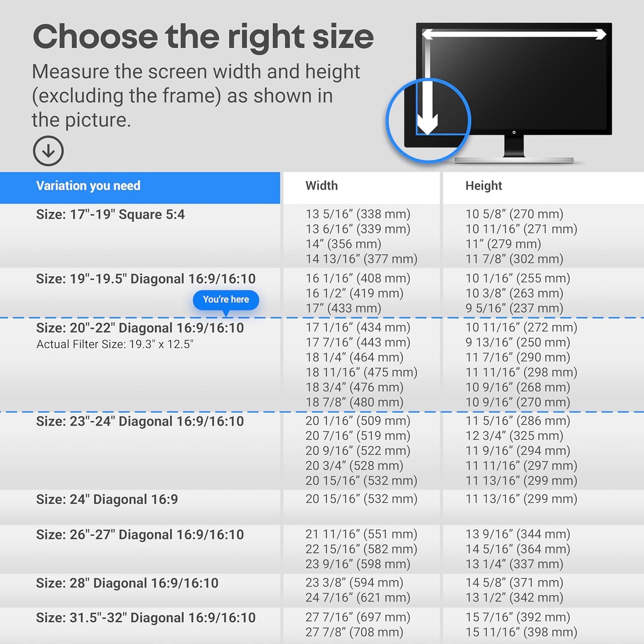Click the monitor stand base
The height and width of the screenshot is (644, 644).
tap(514, 160)
